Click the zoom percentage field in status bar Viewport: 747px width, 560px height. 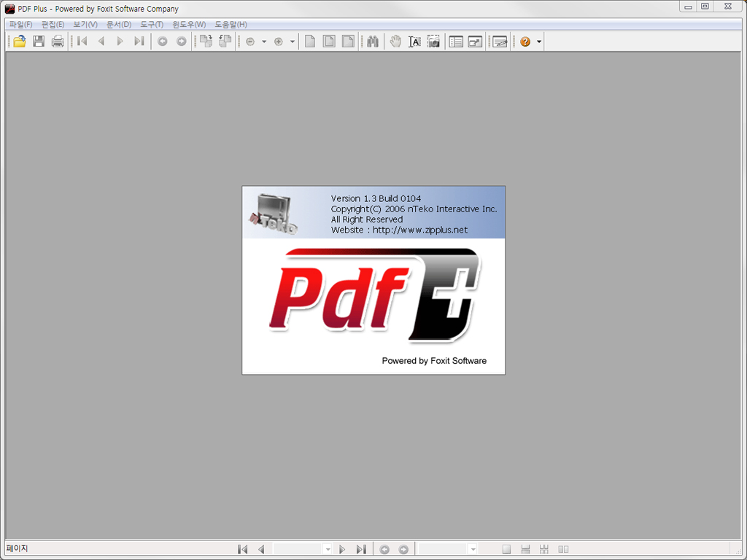[x=444, y=549]
